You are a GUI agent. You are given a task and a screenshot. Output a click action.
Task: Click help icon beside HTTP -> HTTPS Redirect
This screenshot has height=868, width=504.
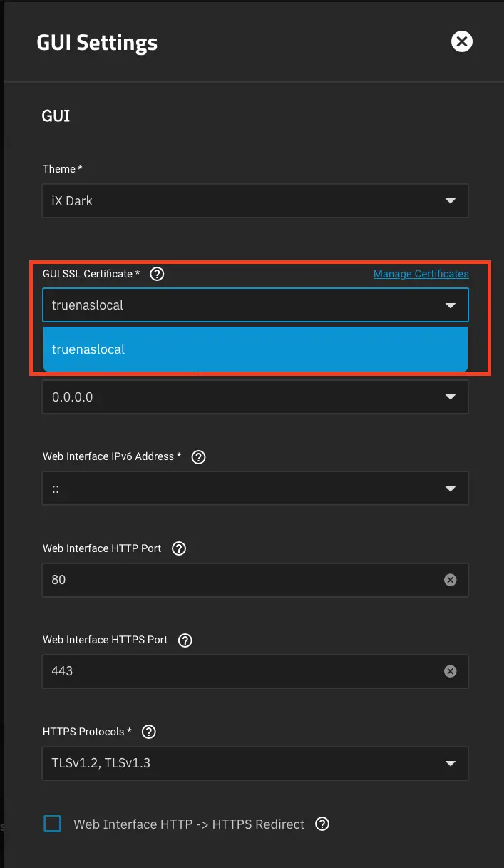[322, 824]
